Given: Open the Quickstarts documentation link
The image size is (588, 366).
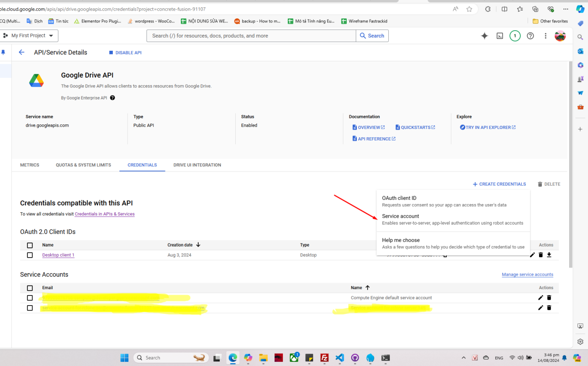Looking at the screenshot, I should click(x=415, y=127).
